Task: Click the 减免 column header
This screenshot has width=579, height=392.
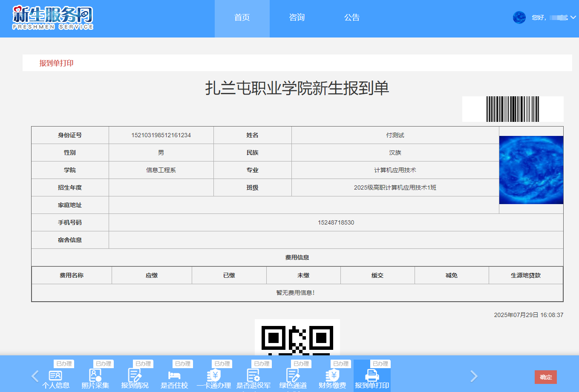Action: pyautogui.click(x=452, y=275)
